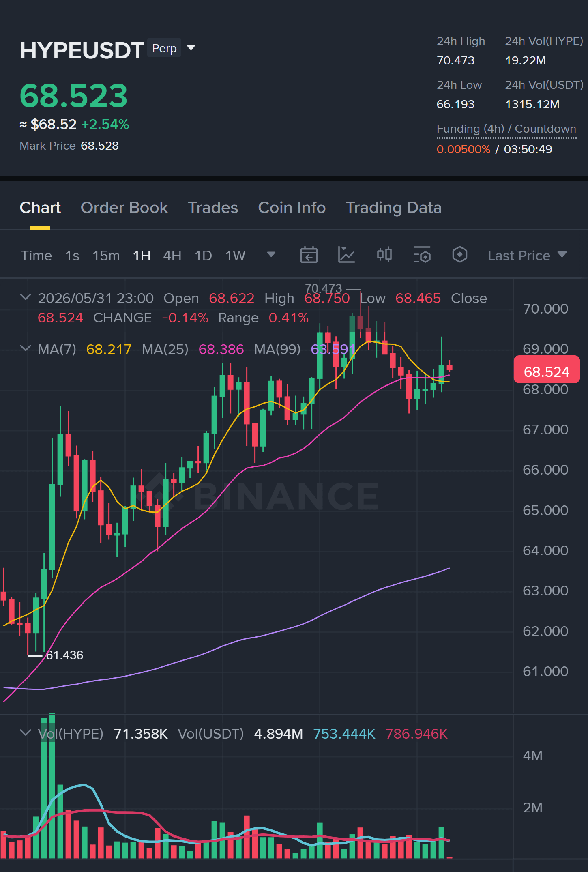The width and height of the screenshot is (588, 872).
Task: Tap the Vol(USDT) 4.894M value
Action: (278, 734)
